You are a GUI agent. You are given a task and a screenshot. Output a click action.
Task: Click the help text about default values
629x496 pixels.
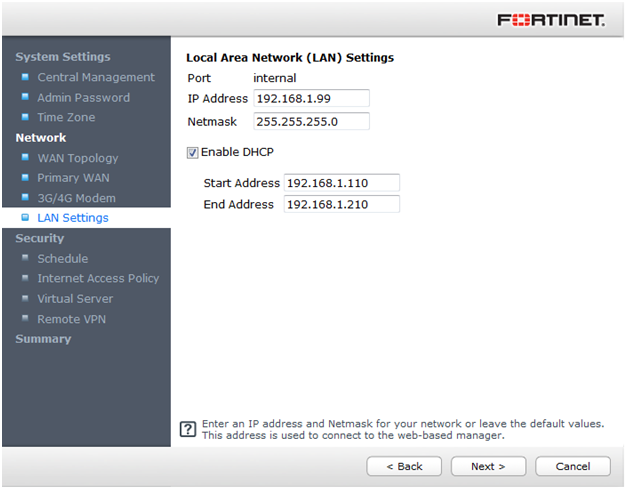coord(403,429)
